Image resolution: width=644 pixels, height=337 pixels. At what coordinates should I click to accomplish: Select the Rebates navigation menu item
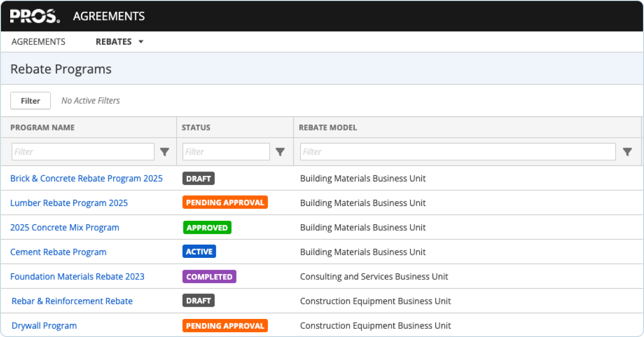[114, 42]
